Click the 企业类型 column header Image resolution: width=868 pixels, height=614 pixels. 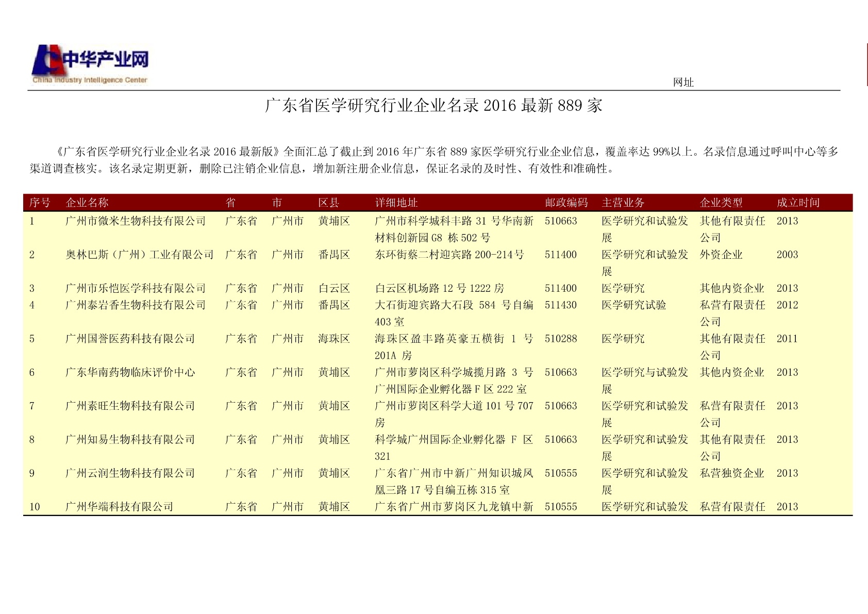pos(721,203)
